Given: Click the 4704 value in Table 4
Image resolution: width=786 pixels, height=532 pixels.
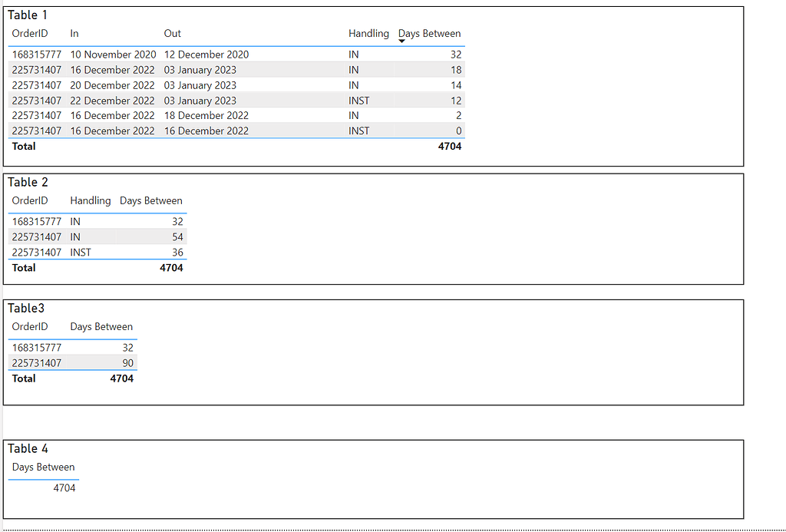Looking at the screenshot, I should pyautogui.click(x=65, y=487).
